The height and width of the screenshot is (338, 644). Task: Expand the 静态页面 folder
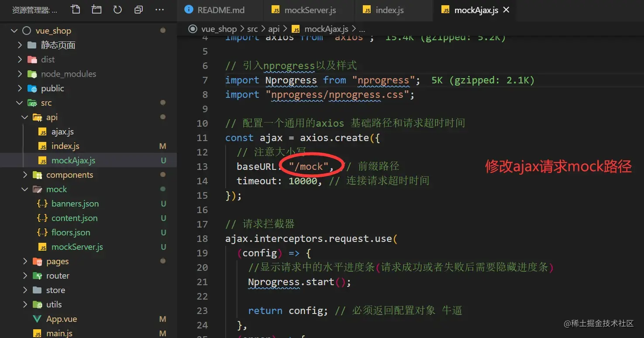tap(20, 45)
